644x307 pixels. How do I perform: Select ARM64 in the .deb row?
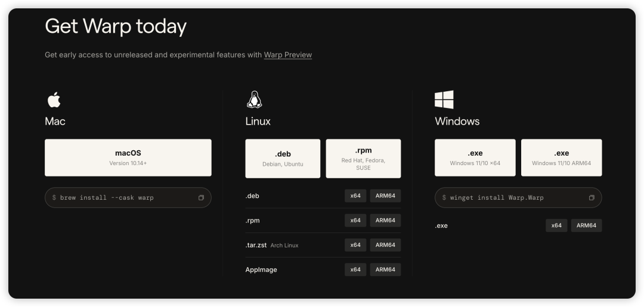click(385, 196)
